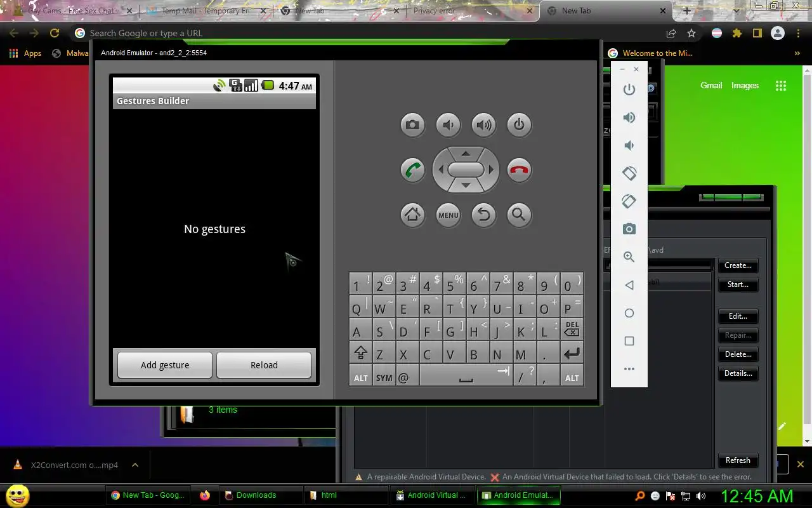Expand options chevron for X2Convert download
The image size is (812, 508).
pos(135,465)
